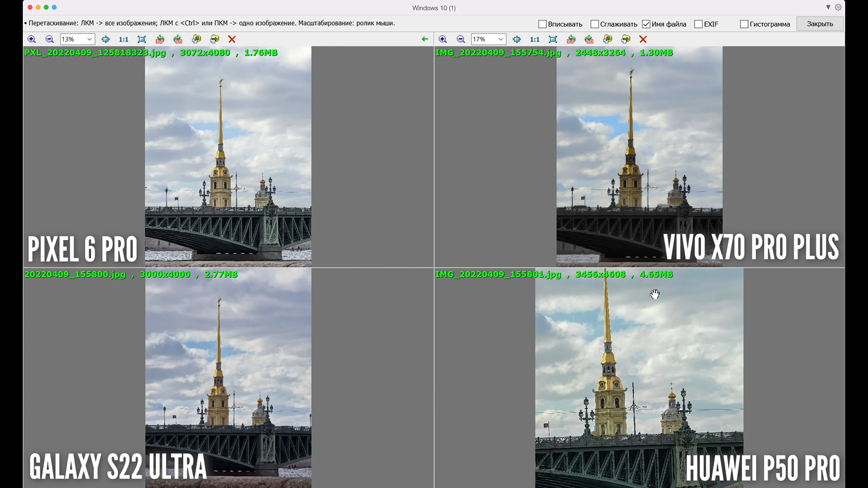Rotate right 90° in the 17% pane toolbar
The width and height of the screenshot is (868, 488).
(x=589, y=39)
